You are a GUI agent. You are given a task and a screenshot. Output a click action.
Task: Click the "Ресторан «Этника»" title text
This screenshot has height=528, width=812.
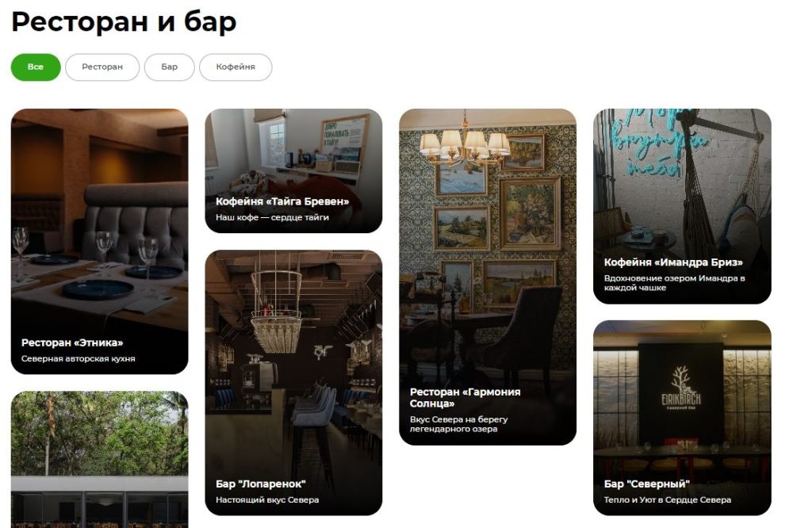[x=72, y=342]
